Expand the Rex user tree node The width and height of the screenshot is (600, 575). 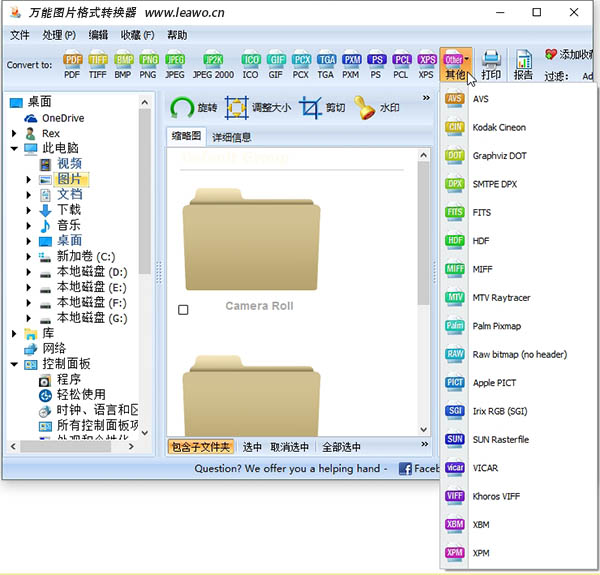pyautogui.click(x=14, y=133)
